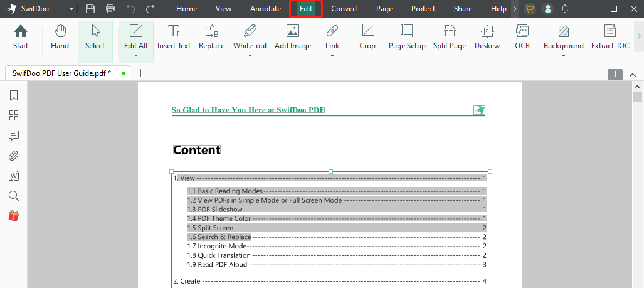This screenshot has height=288, width=644.
Task: Switch to the View tab
Action: pyautogui.click(x=223, y=9)
